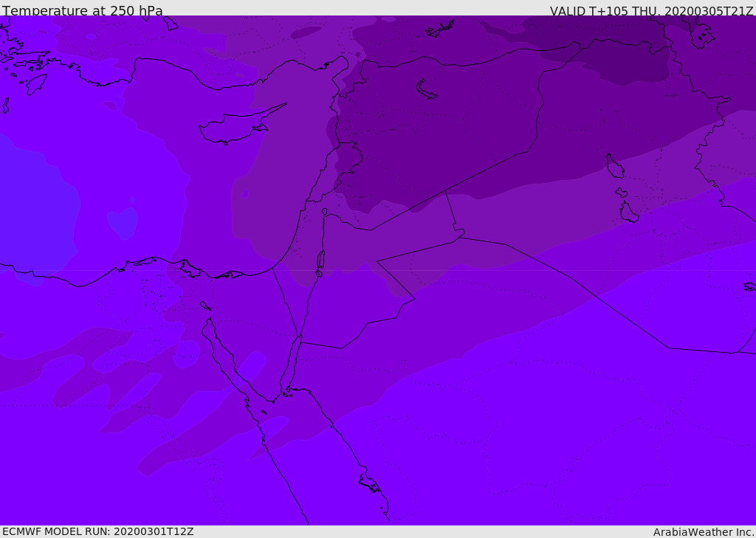The width and height of the screenshot is (756, 538).
Task: Click the island of Cyprus on map
Action: [235, 127]
